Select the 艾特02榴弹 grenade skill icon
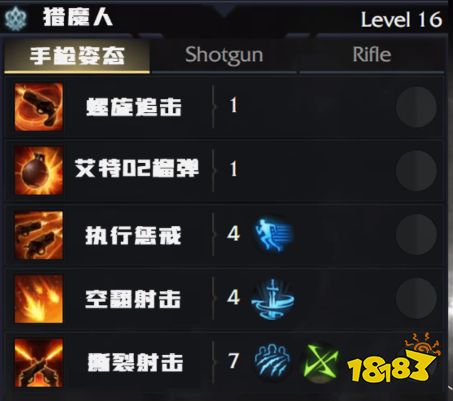453x401 pixels. coord(39,171)
